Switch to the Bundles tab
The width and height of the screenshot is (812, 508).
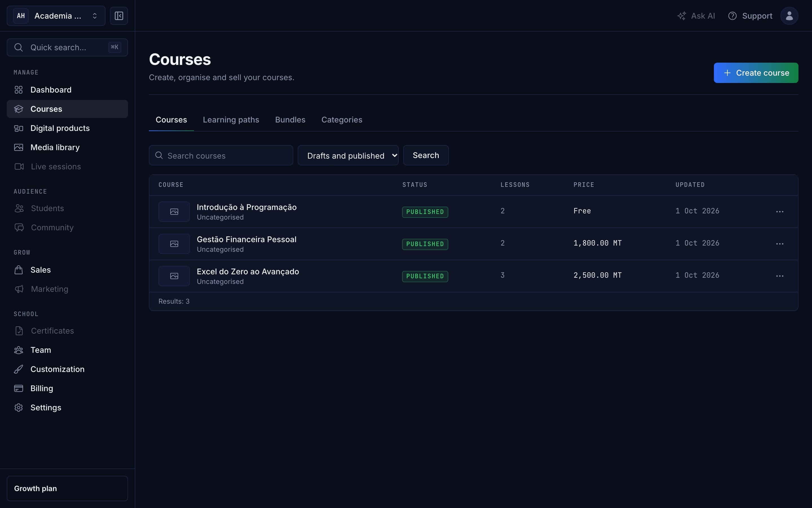point(290,120)
